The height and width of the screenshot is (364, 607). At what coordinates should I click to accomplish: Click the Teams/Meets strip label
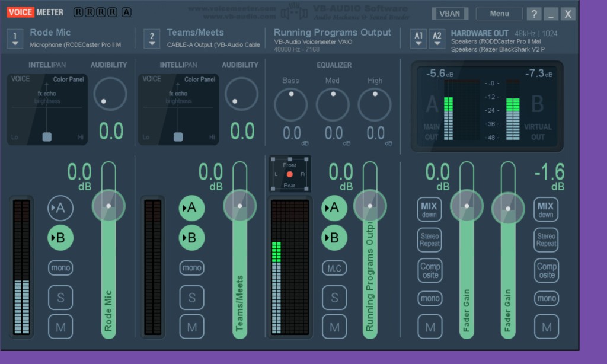click(195, 33)
